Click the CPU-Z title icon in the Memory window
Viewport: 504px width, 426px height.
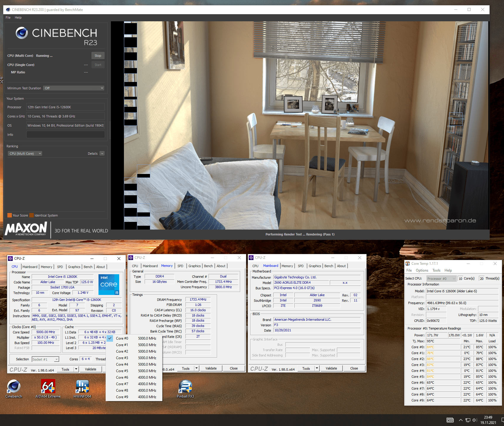(x=131, y=258)
